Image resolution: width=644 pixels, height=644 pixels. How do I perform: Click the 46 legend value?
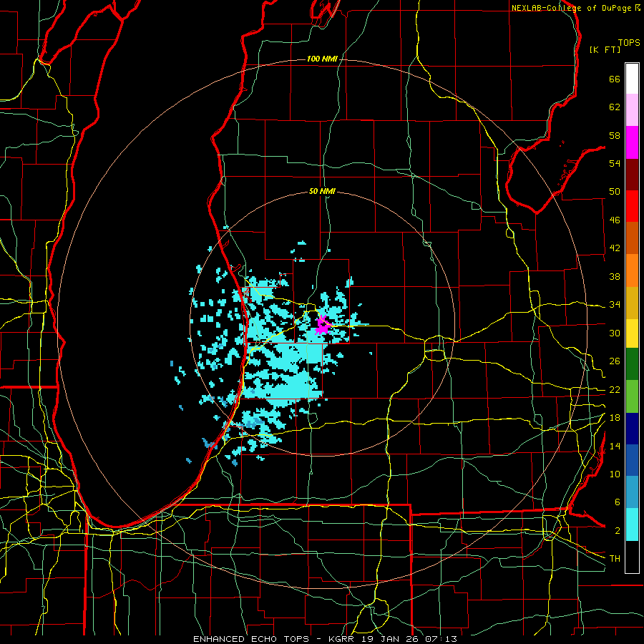615,220
